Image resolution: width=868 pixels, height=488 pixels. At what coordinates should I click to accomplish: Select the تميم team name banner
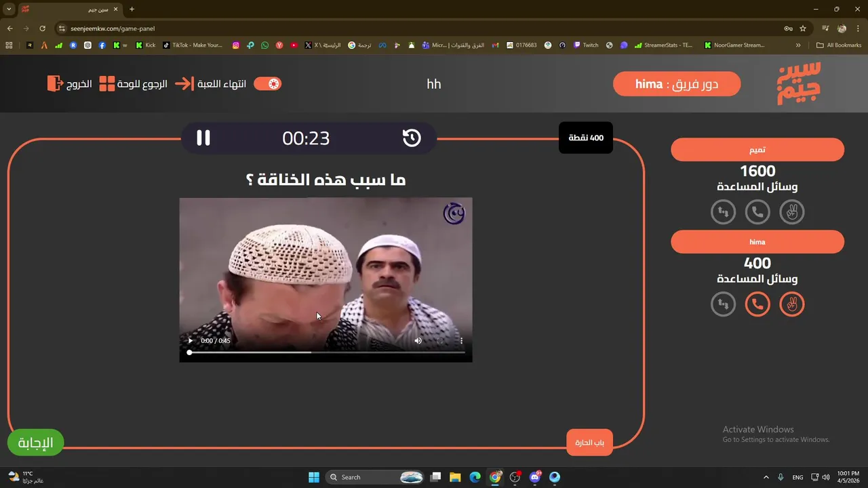(757, 150)
